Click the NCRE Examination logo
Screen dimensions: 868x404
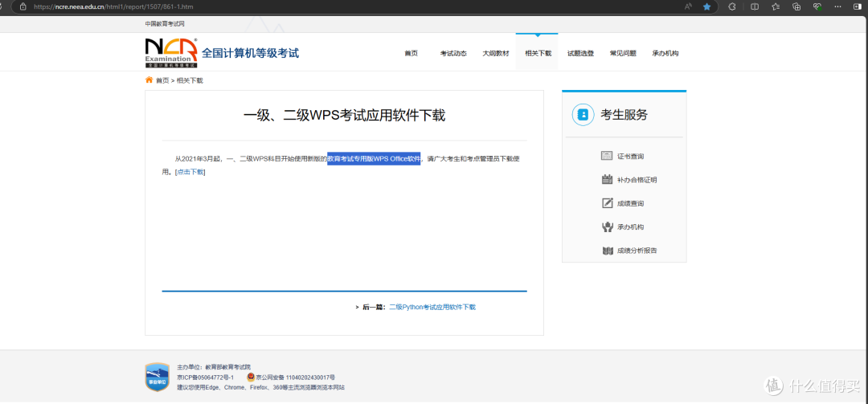pos(171,52)
